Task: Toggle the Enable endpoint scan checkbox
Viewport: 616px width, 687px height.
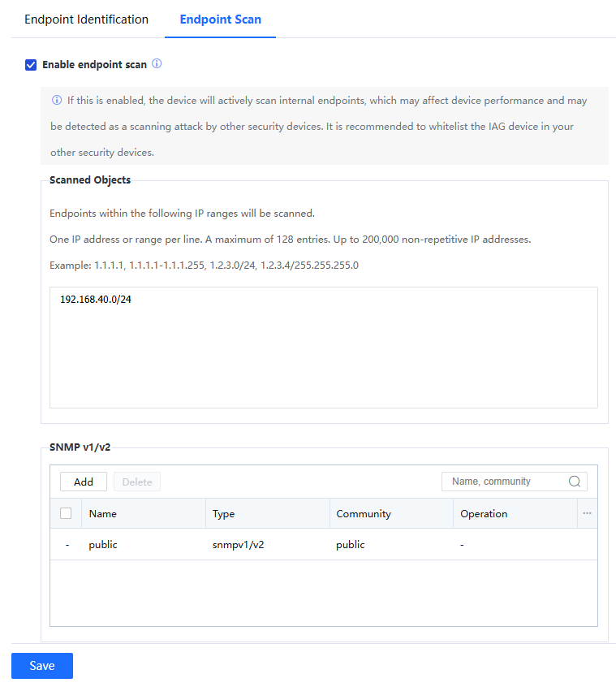Action: 31,65
